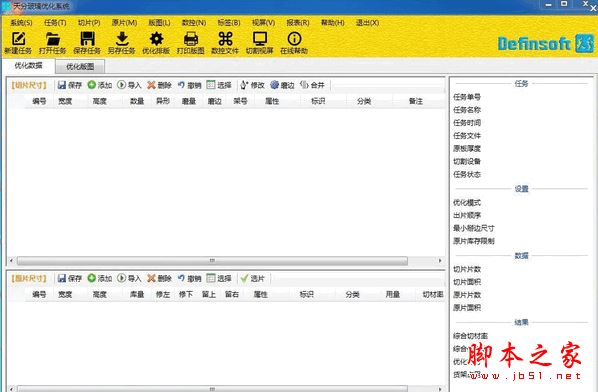
Task: Open the 任务(T) menu
Action: pos(55,23)
